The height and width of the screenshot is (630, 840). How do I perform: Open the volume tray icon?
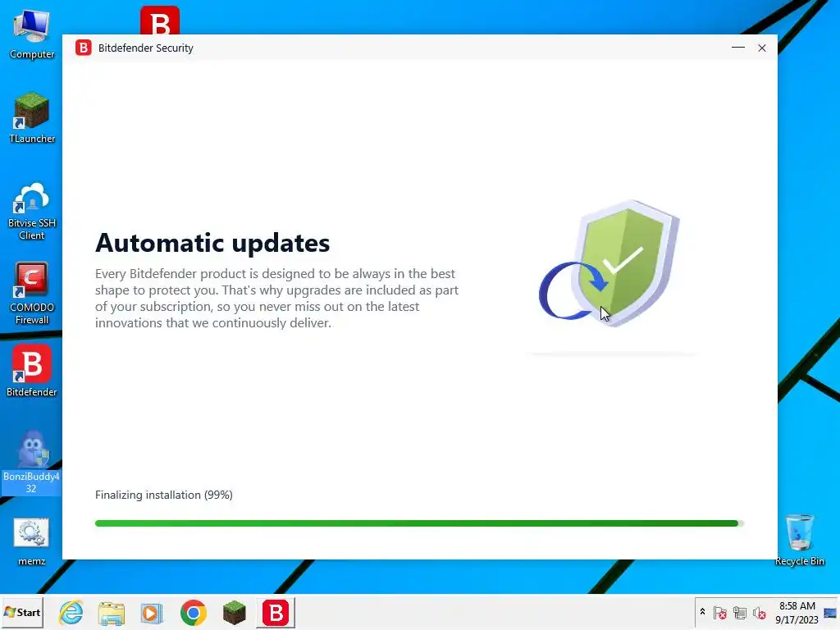(x=759, y=612)
